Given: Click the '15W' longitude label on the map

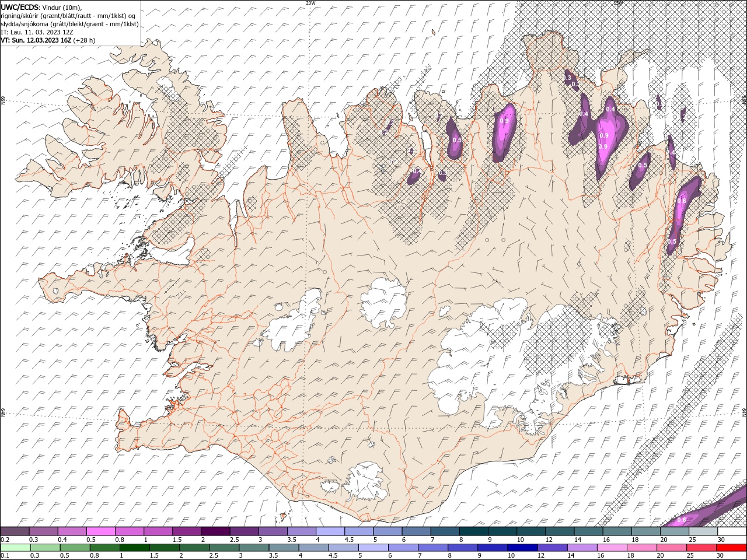Looking at the screenshot, I should pos(619,3).
